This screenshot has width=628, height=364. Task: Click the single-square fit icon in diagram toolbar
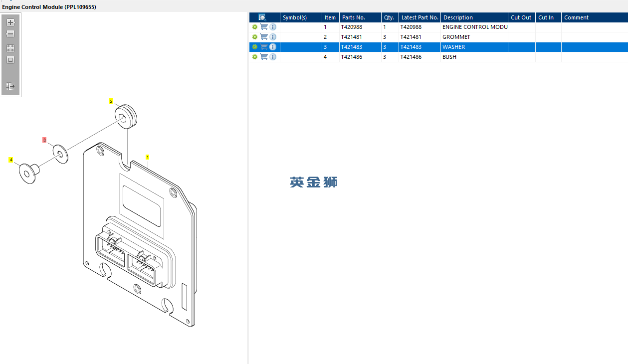click(x=10, y=60)
